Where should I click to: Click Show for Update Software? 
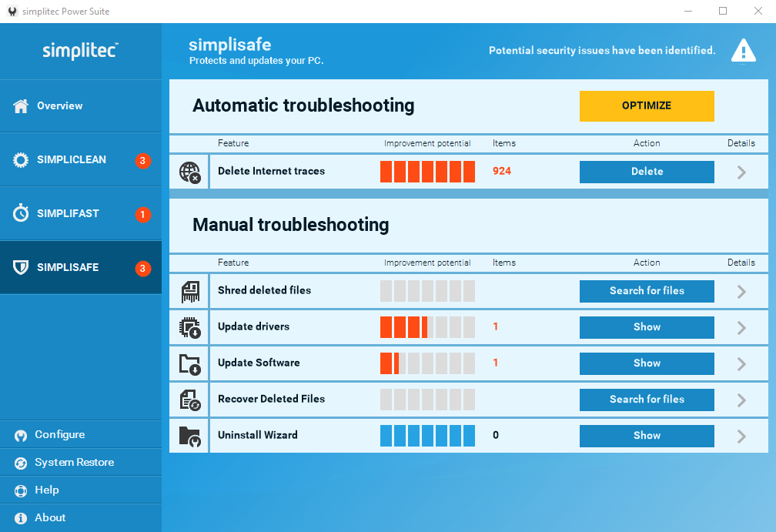click(x=647, y=363)
